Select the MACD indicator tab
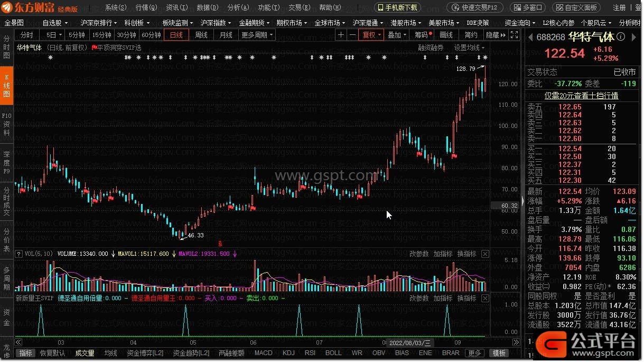This screenshot has width=644, height=362. tap(263, 353)
